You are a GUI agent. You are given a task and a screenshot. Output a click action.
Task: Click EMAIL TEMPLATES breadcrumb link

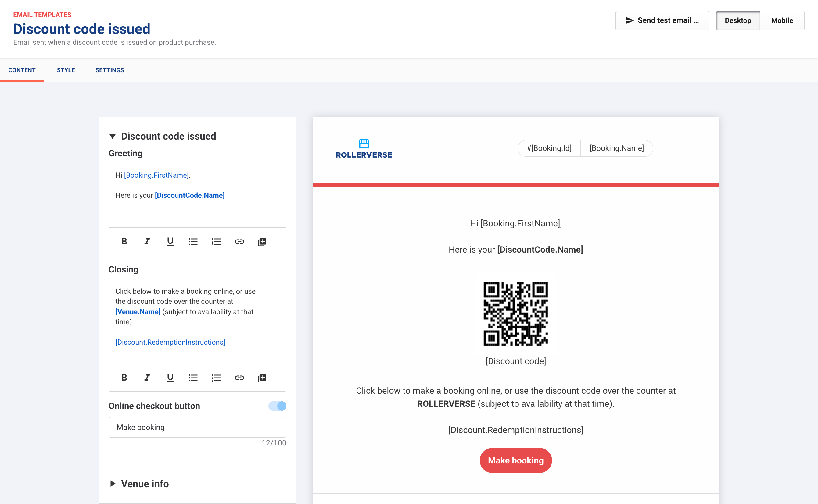42,15
